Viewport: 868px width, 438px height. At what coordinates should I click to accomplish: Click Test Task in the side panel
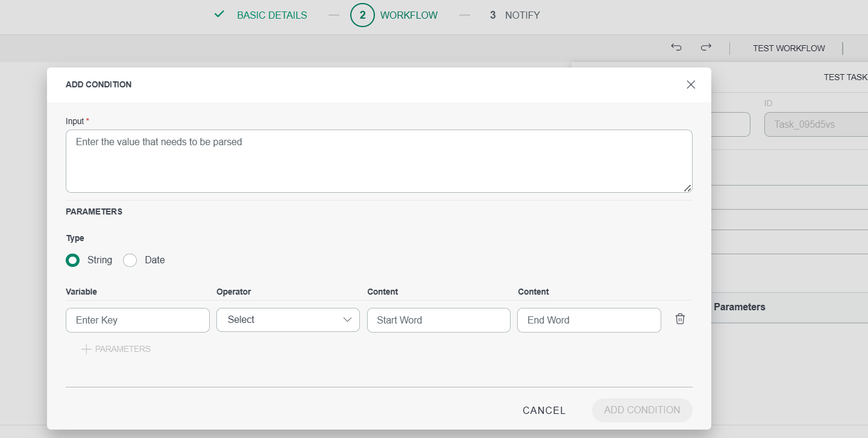coord(846,77)
